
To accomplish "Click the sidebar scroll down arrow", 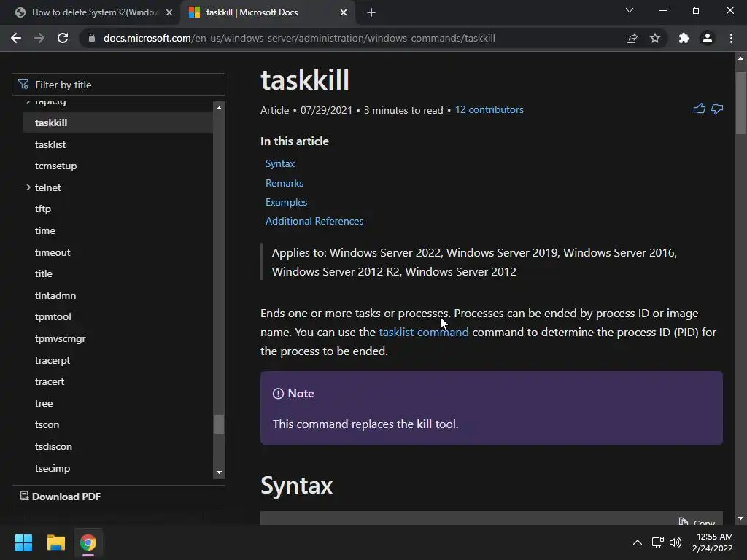I will [219, 472].
